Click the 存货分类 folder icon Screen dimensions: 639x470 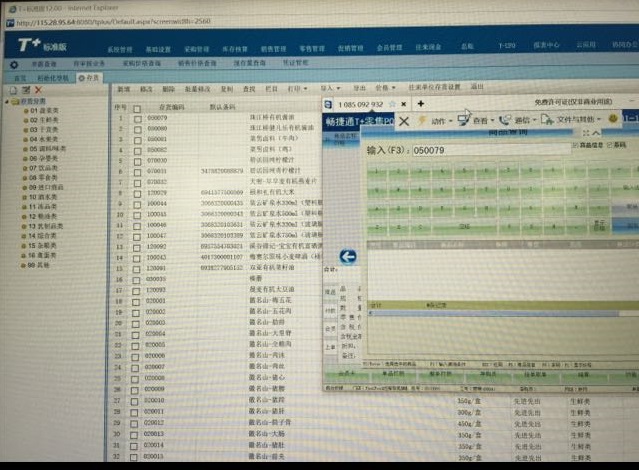[x=15, y=101]
